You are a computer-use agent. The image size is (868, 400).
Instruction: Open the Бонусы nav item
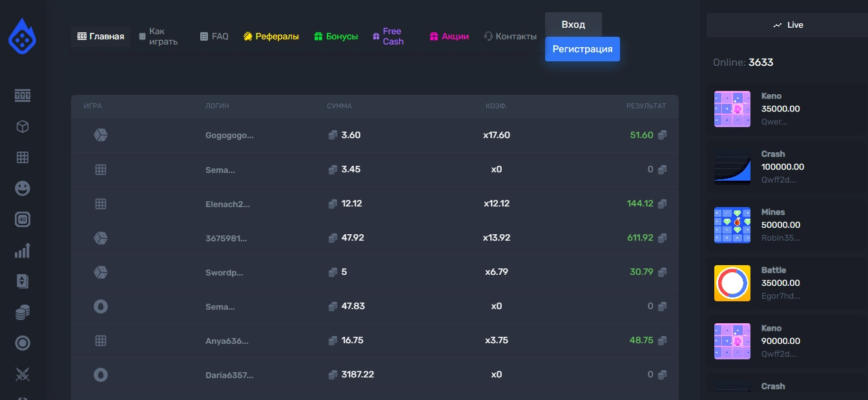336,37
